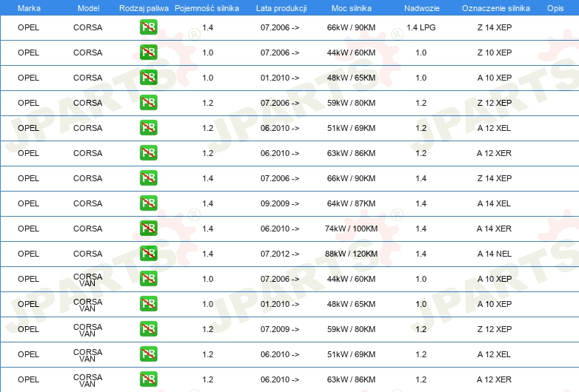Screen dimensions: 579x392
Task: Click the Moc silnika column header
Action: coord(352,7)
